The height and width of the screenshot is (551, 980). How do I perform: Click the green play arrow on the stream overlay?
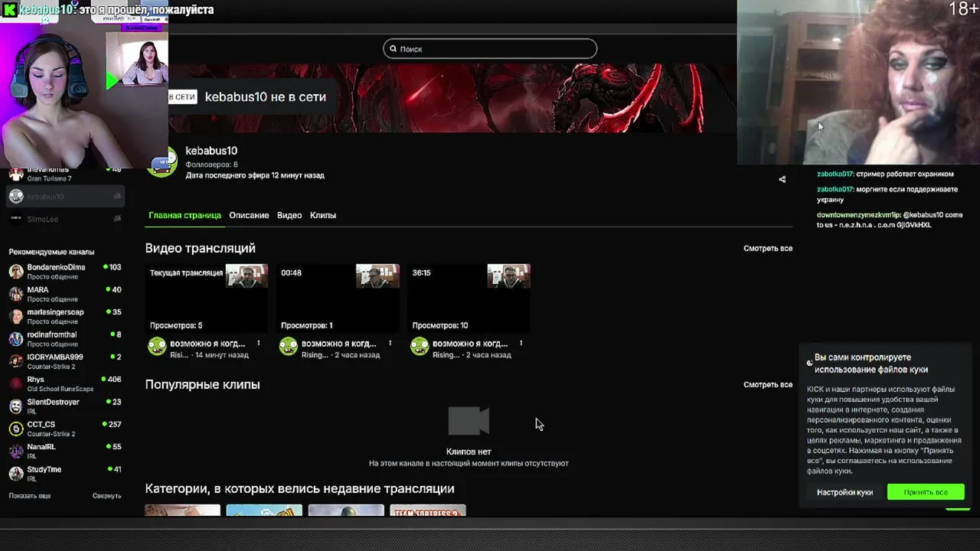pos(112,80)
